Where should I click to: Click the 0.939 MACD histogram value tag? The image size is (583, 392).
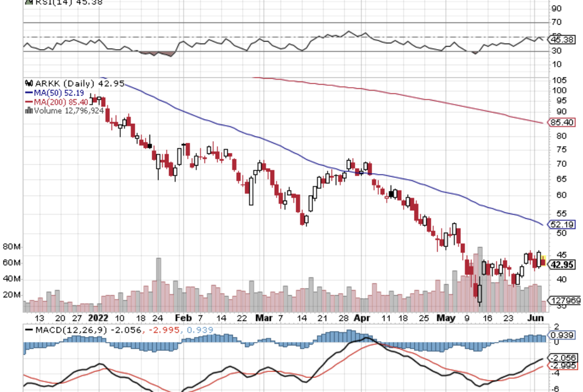[562, 336]
